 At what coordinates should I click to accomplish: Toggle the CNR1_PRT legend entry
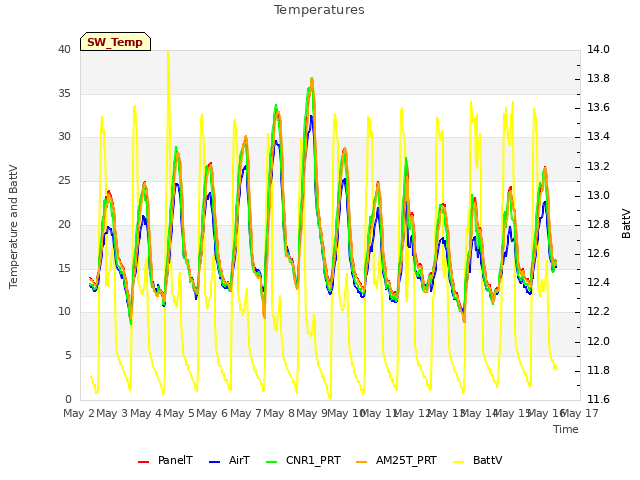point(303,460)
